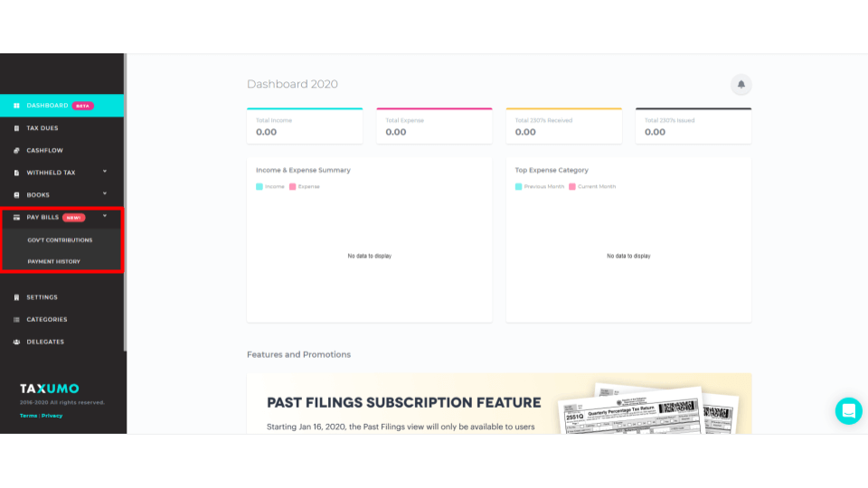Open the Terms link in footer
This screenshot has width=868, height=488.
(28, 416)
